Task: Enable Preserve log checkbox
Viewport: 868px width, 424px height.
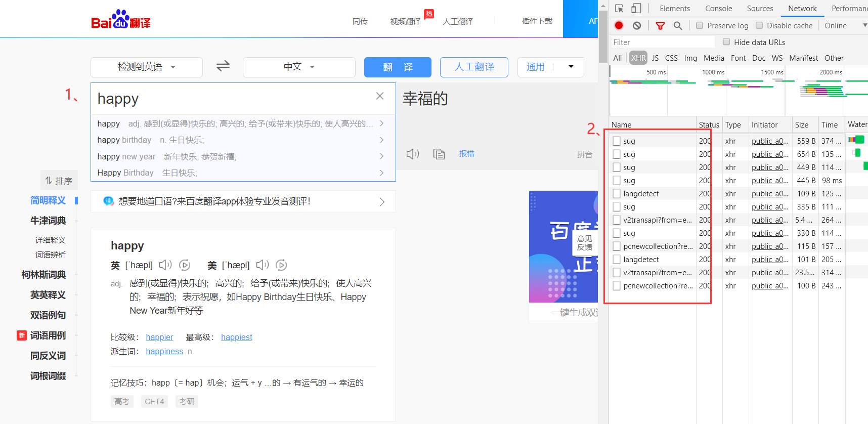Action: click(700, 25)
